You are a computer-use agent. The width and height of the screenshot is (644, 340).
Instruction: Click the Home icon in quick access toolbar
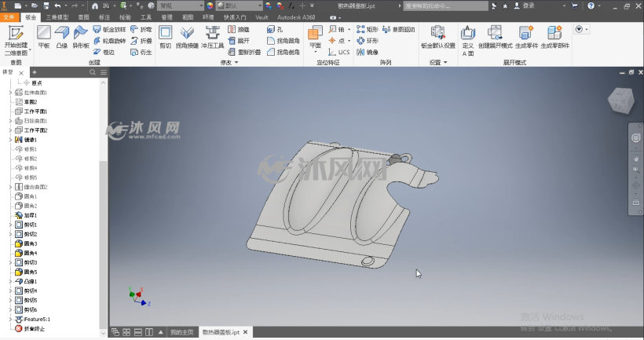(x=95, y=5)
